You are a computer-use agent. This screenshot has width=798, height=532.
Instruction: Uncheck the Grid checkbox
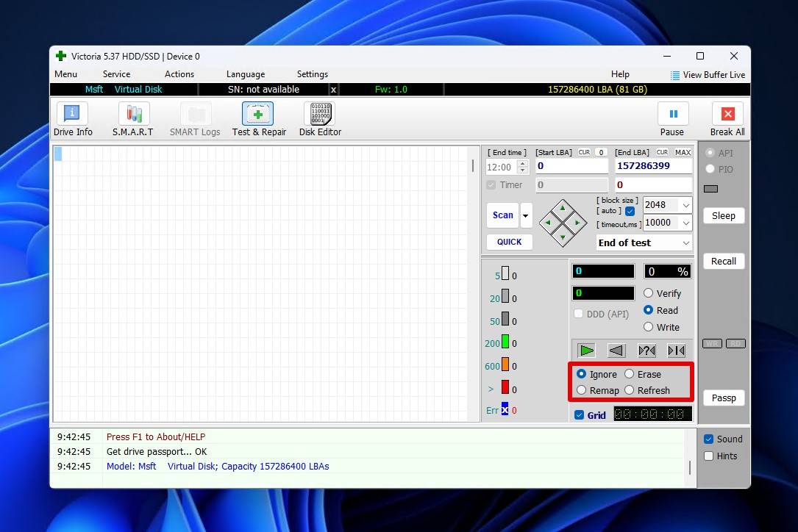(x=580, y=415)
